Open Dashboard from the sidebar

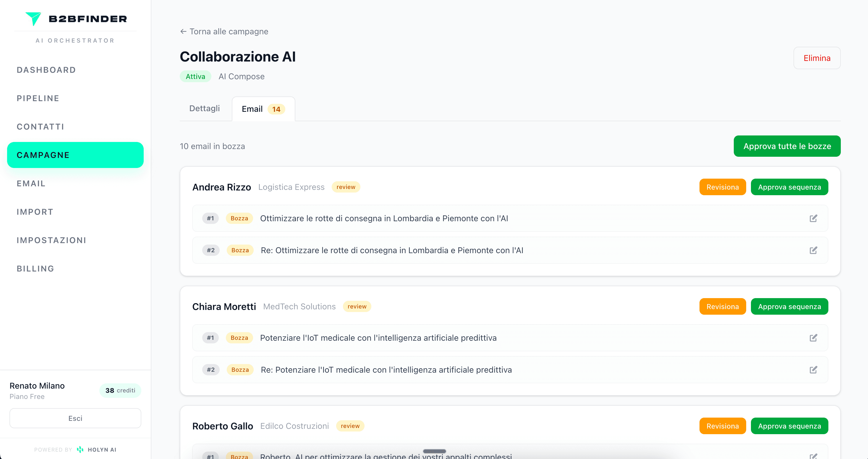tap(46, 70)
